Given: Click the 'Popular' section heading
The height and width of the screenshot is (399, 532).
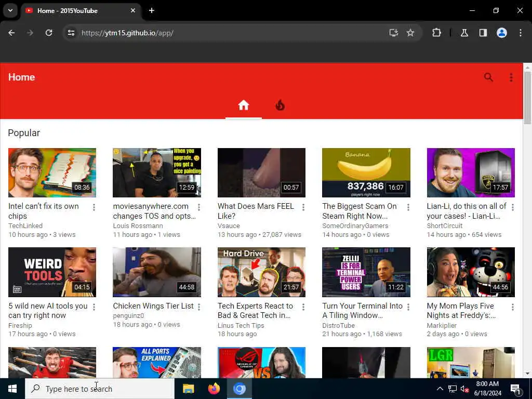Looking at the screenshot, I should pos(24,133).
